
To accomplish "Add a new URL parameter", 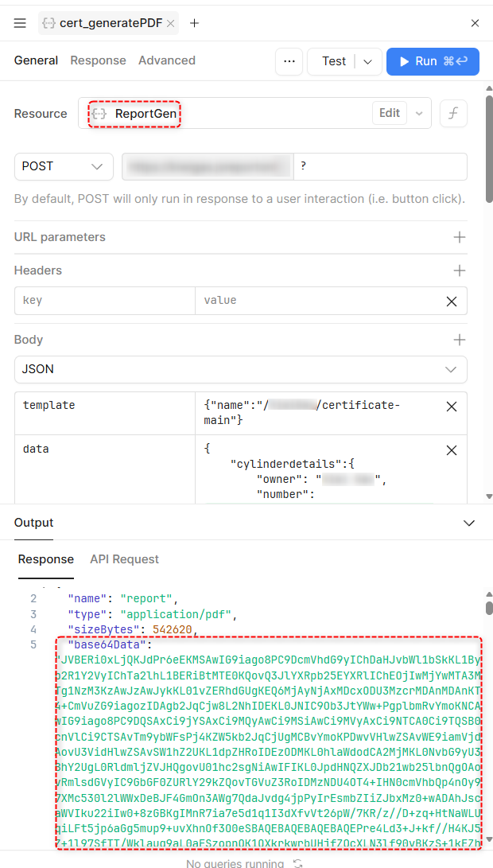I will point(459,237).
